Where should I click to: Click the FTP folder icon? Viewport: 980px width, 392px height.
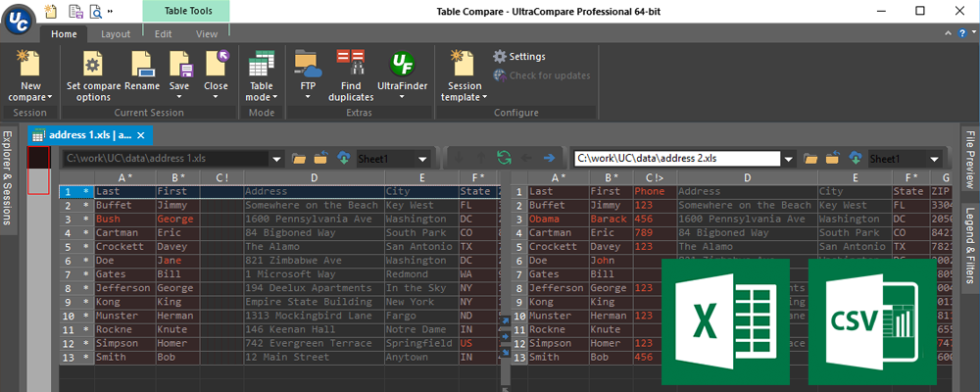pyautogui.click(x=308, y=65)
